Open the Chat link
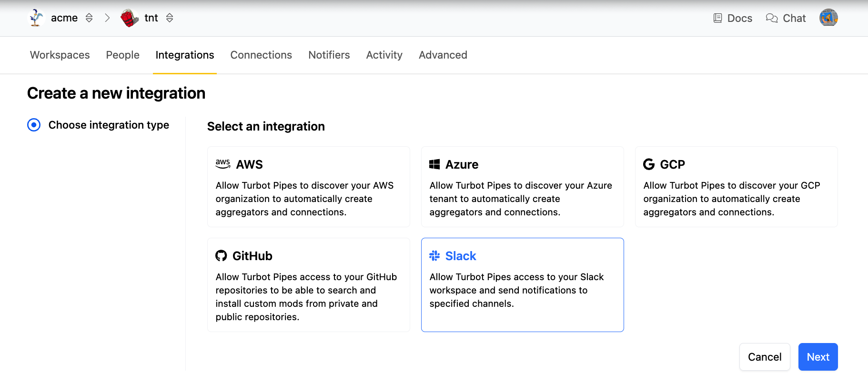The image size is (868, 384). pos(786,18)
